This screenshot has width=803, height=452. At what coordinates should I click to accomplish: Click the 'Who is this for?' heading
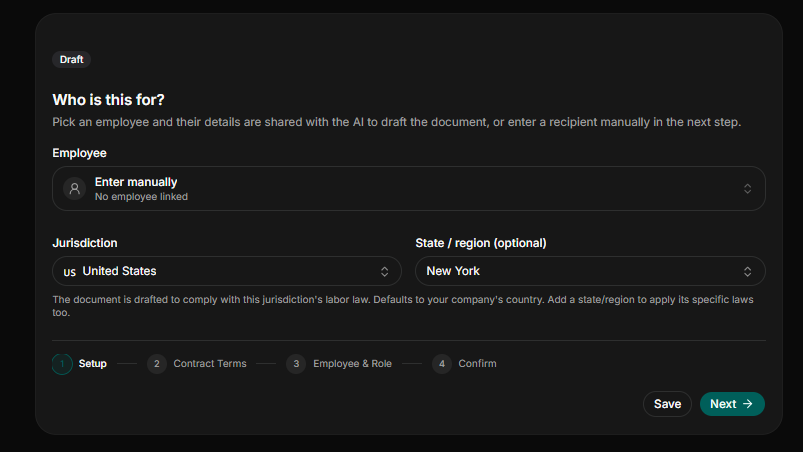coord(109,99)
